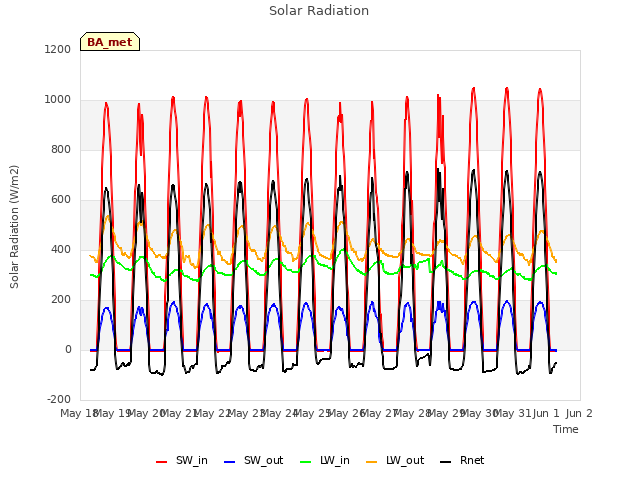Click the Rnet legend label
Screen dimensions: 640x480
[x=472, y=460]
